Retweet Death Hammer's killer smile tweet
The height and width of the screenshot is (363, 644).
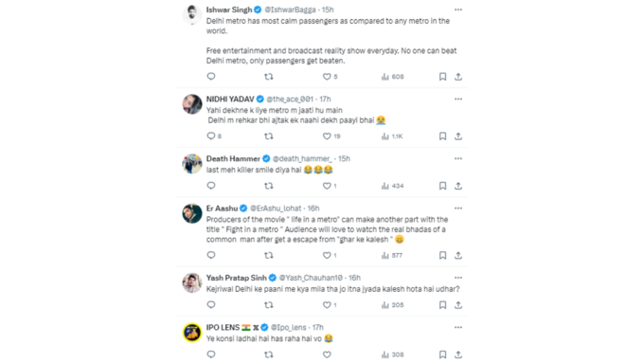pyautogui.click(x=269, y=186)
